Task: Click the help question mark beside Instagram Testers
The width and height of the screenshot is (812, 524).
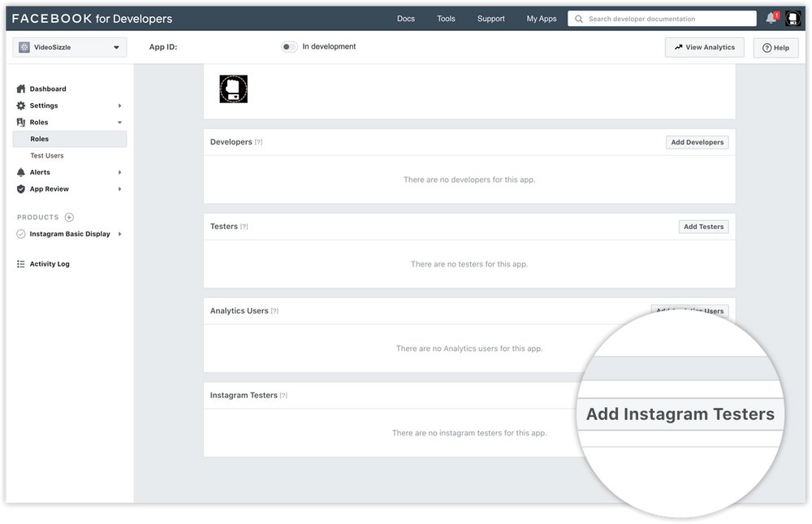Action: [283, 396]
